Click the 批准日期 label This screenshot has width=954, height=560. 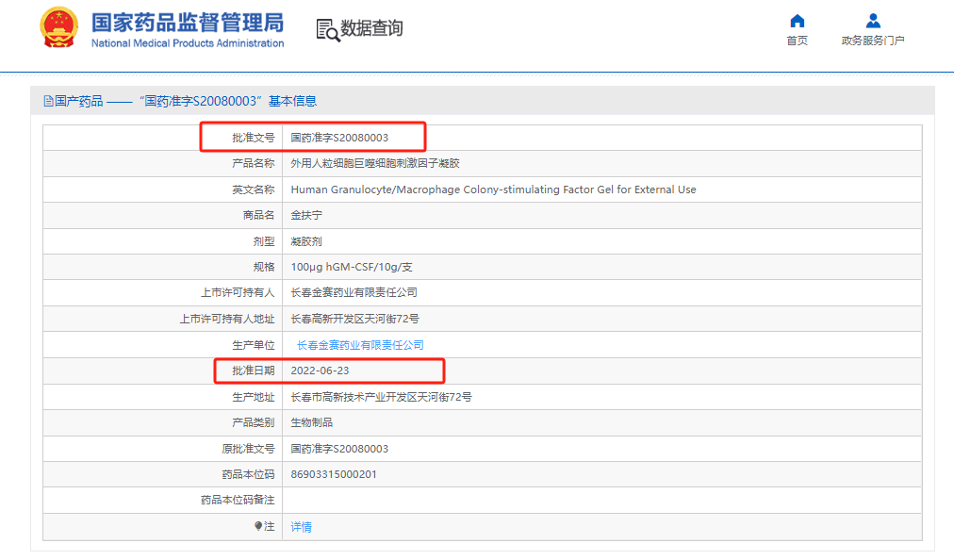tap(253, 371)
